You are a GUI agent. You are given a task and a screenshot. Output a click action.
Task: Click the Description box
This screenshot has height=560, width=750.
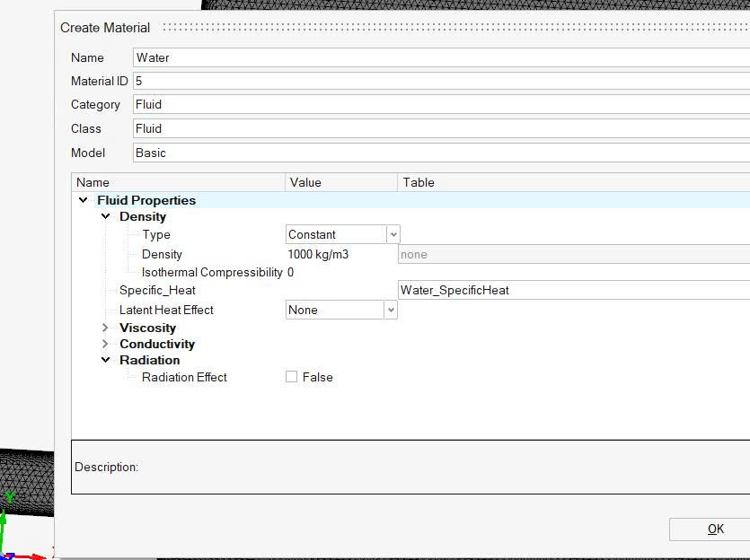point(410,467)
